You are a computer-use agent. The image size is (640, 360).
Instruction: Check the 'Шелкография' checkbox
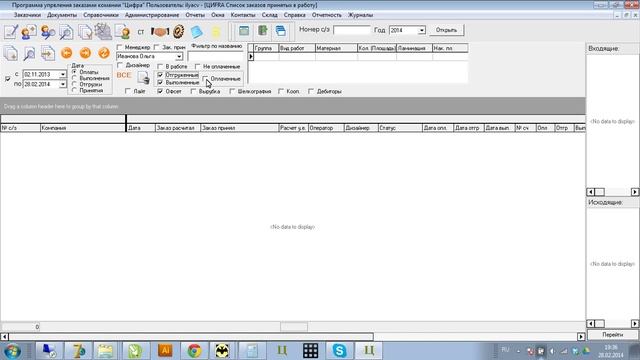[x=232, y=91]
